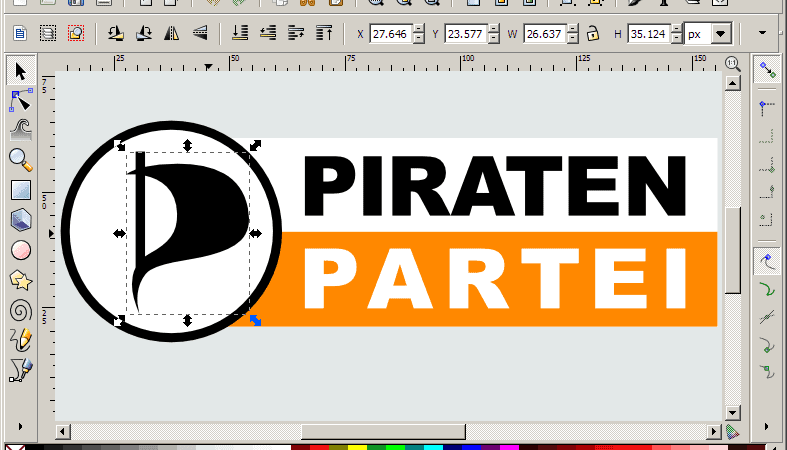Click the top-right corner scale handle
The height and width of the screenshot is (450, 787).
(255, 145)
